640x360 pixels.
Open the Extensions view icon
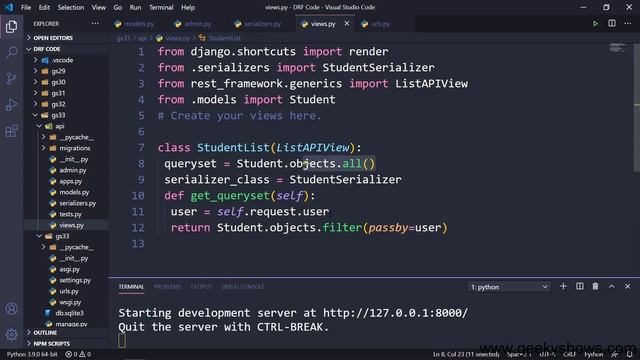(11, 131)
